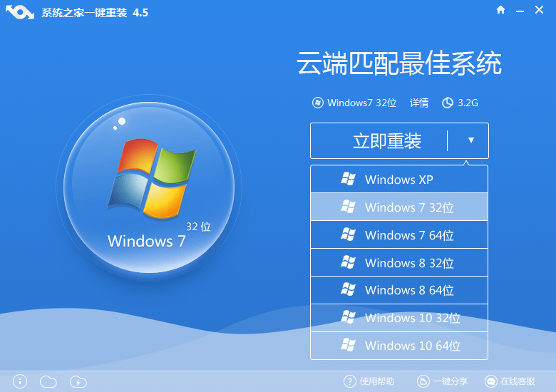Open 在线客服 online support chat
The height and width of the screenshot is (392, 556).
click(510, 381)
